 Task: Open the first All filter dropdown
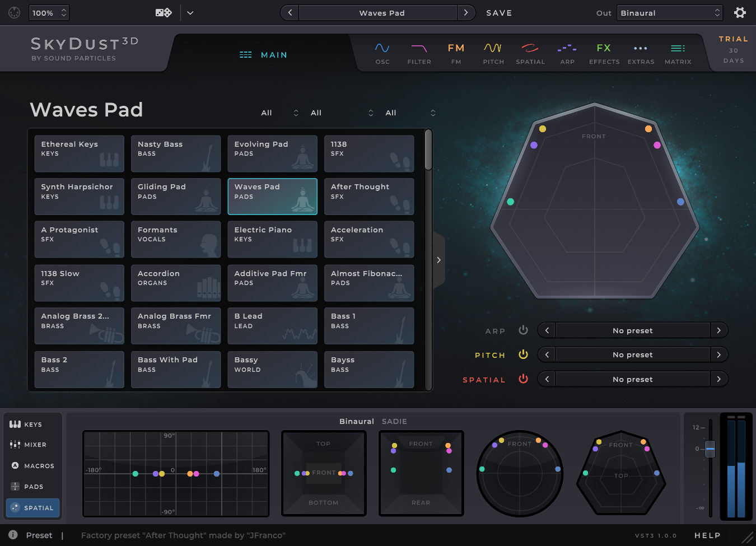pos(279,113)
